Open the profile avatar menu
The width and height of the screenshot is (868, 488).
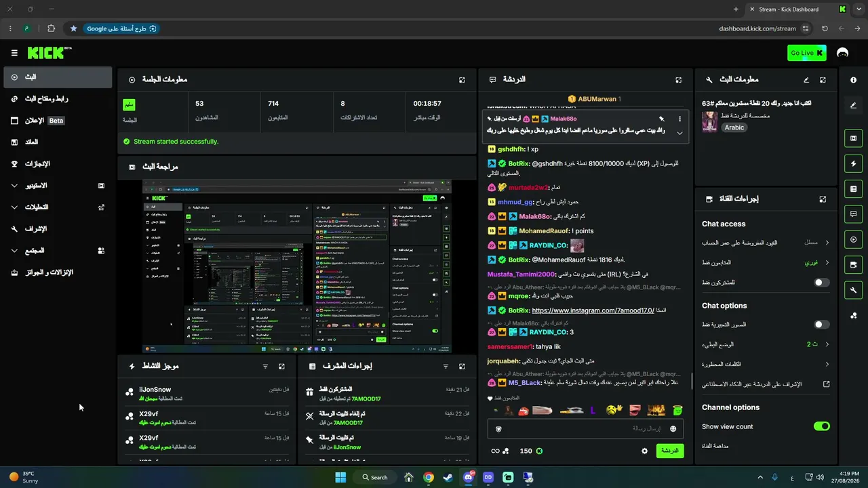[x=843, y=53]
